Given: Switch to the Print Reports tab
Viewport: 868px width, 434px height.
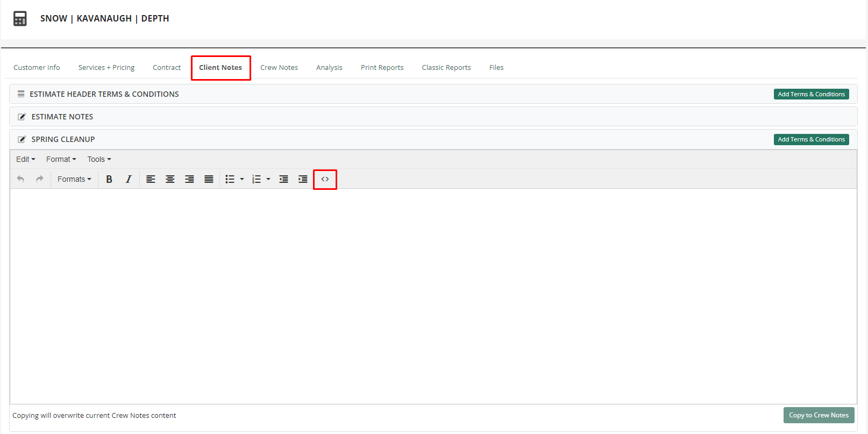Looking at the screenshot, I should pos(382,67).
